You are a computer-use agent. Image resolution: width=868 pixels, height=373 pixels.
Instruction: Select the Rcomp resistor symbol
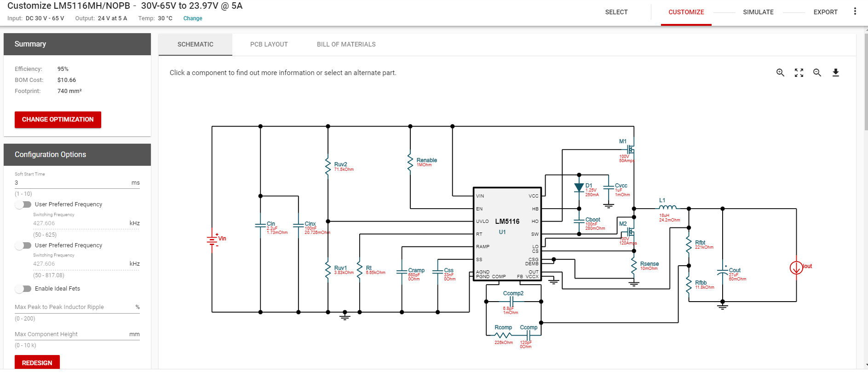[503, 335]
